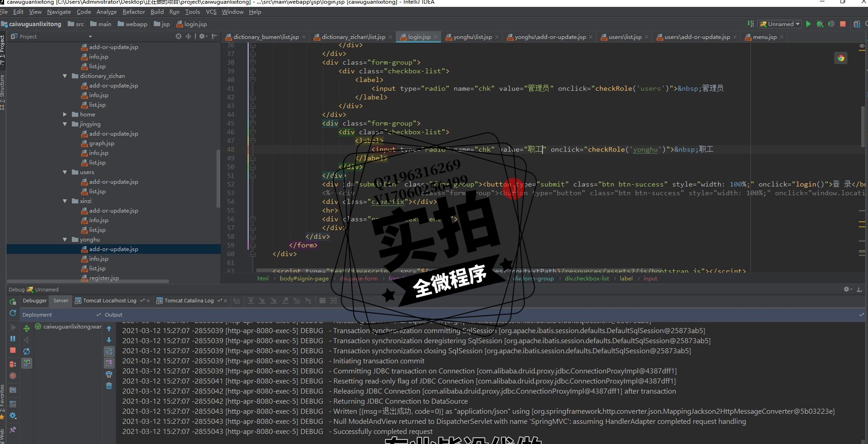The width and height of the screenshot is (868, 444).
Task: Collapse the jingying folder
Action: (65, 124)
